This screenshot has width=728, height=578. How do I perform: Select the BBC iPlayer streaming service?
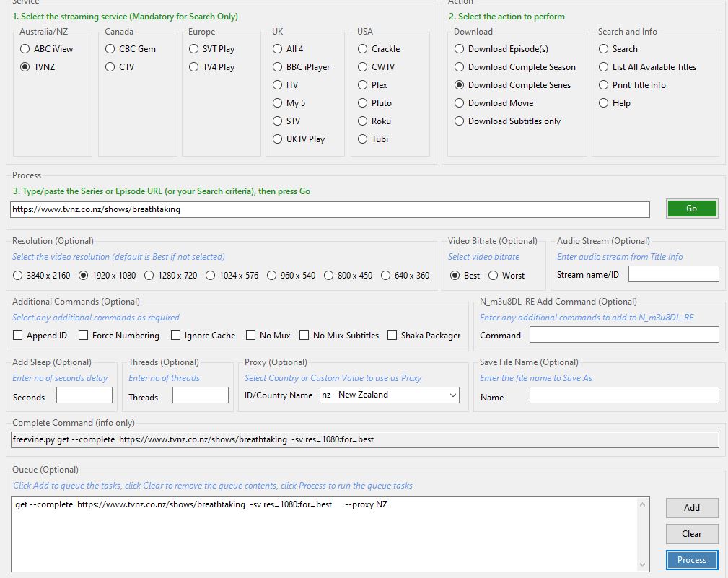point(278,67)
